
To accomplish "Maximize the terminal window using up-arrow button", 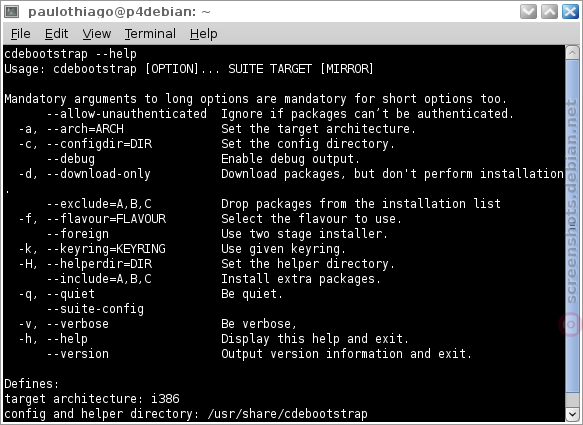I will point(549,12).
